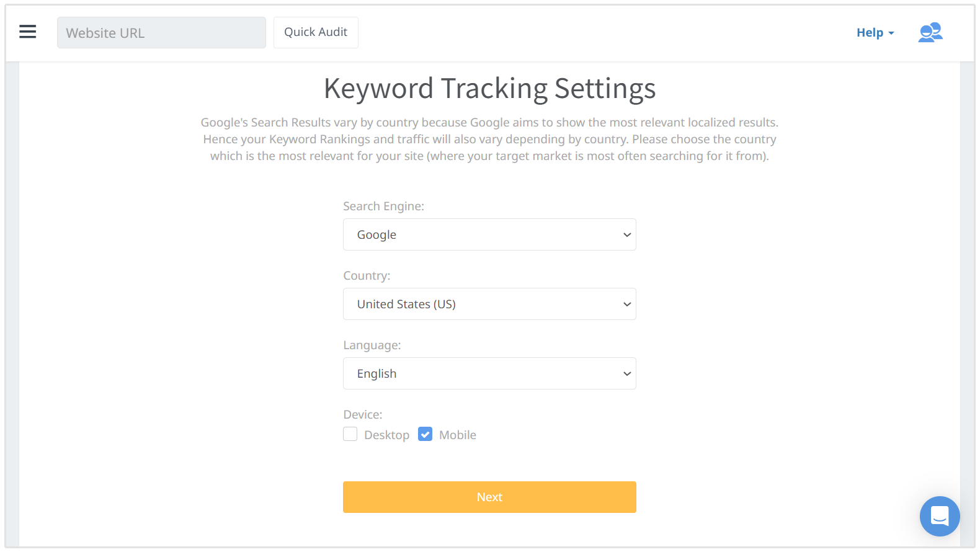Click the Desktop checkbox label text

click(386, 435)
